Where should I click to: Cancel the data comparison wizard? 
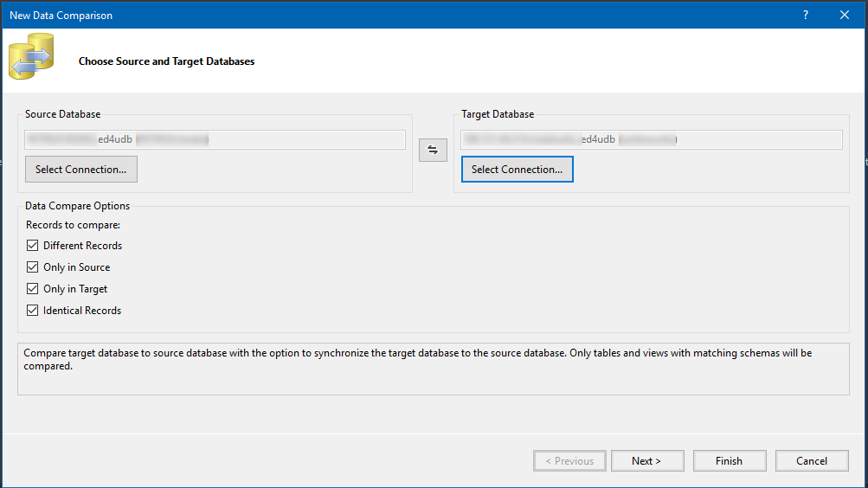tap(812, 461)
